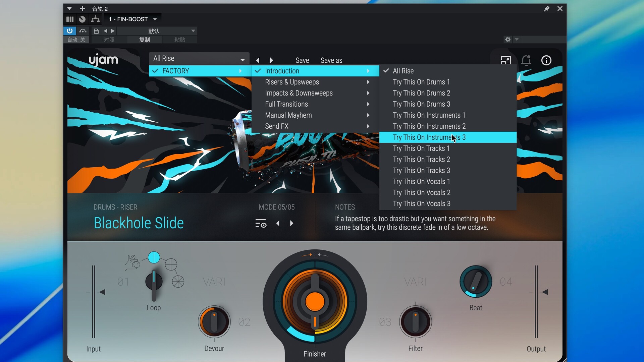Go to the next finisher mode
This screenshot has width=644, height=362.
(291, 224)
